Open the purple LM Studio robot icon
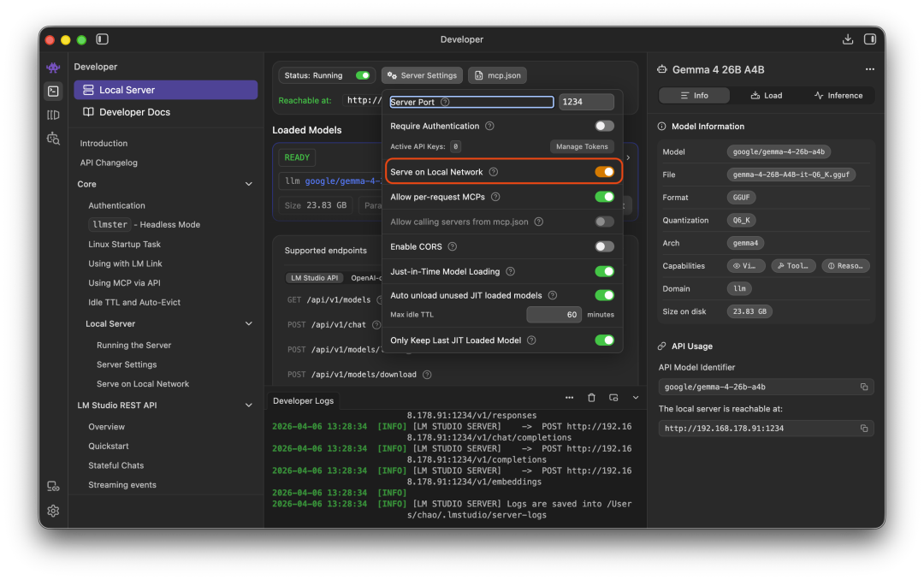Screen dimensions: 924x580 (53, 68)
